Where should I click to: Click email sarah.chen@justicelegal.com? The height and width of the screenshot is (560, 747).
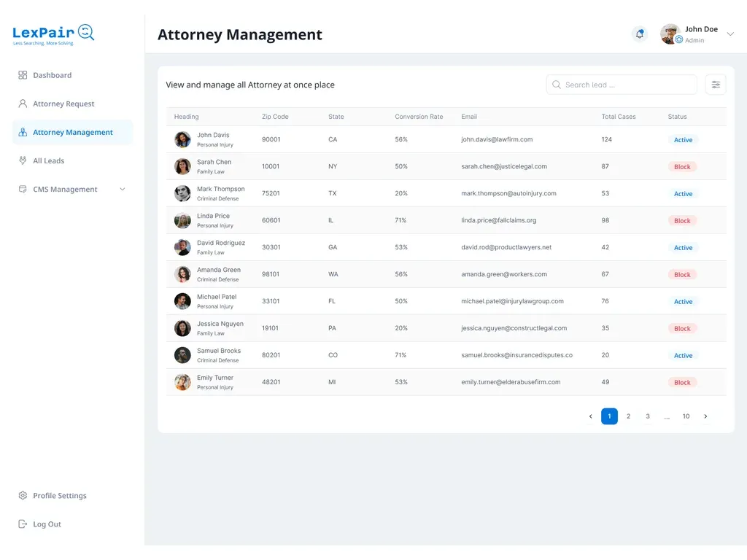tap(504, 167)
